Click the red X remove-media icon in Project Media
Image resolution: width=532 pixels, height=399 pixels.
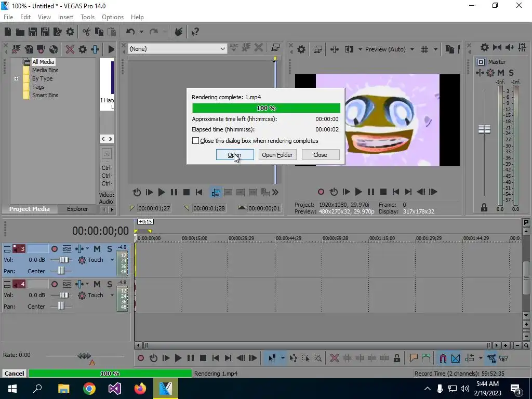70,49
